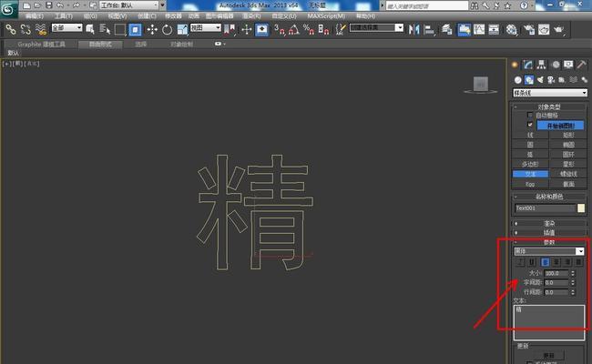The height and width of the screenshot is (364, 592).
Task: Toggle the underline text style button
Action: coord(532,262)
